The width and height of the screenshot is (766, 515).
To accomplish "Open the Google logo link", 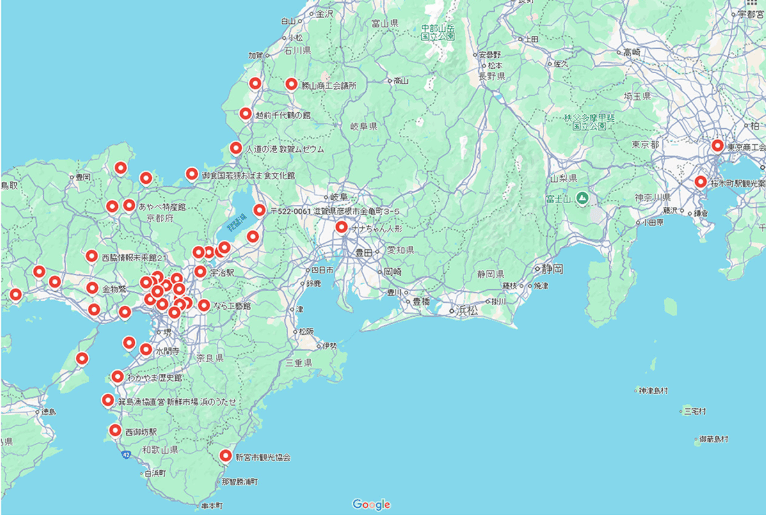I will click(371, 504).
